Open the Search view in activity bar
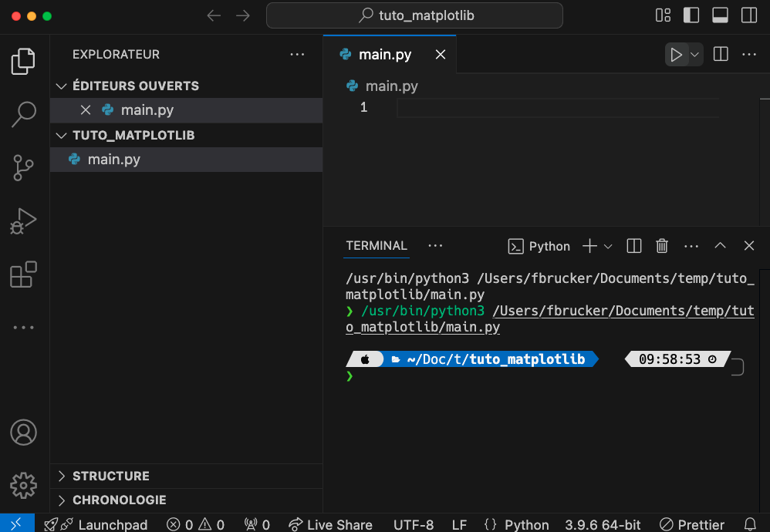The width and height of the screenshot is (770, 532). pyautogui.click(x=24, y=114)
